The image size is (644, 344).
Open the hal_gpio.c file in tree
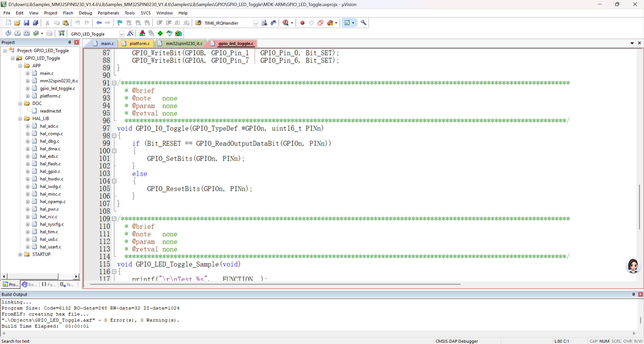coord(50,171)
